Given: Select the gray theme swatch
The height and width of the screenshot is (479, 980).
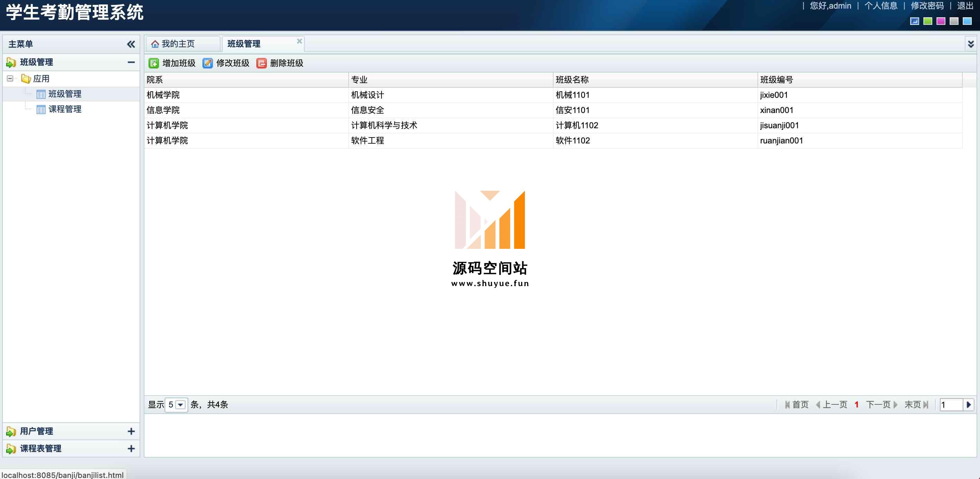Looking at the screenshot, I should [x=954, y=21].
